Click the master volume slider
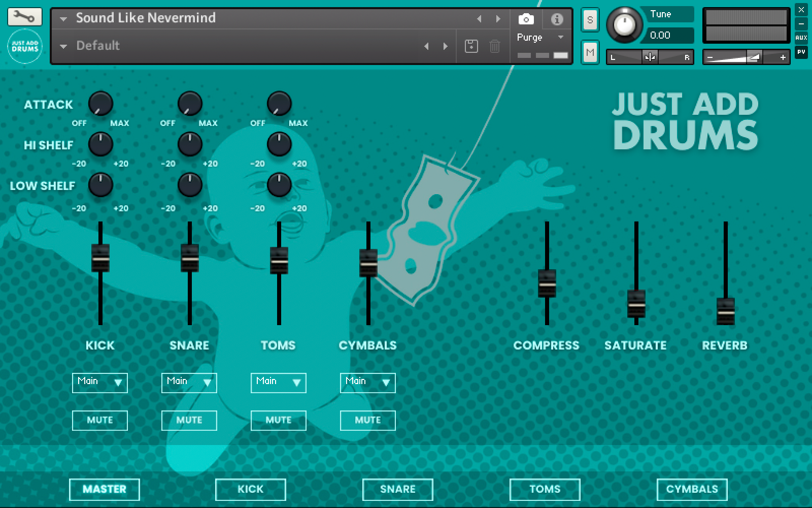812x508 pixels. pyautogui.click(x=746, y=57)
